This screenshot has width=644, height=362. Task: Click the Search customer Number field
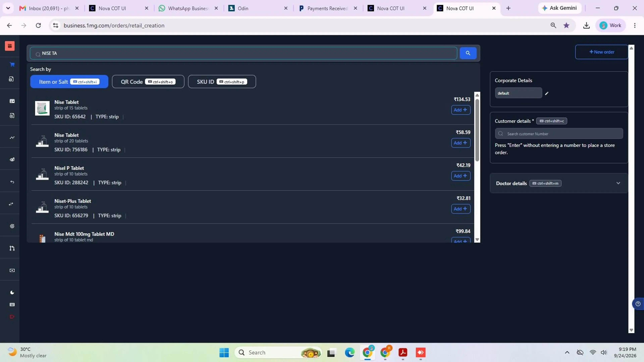pos(559,134)
